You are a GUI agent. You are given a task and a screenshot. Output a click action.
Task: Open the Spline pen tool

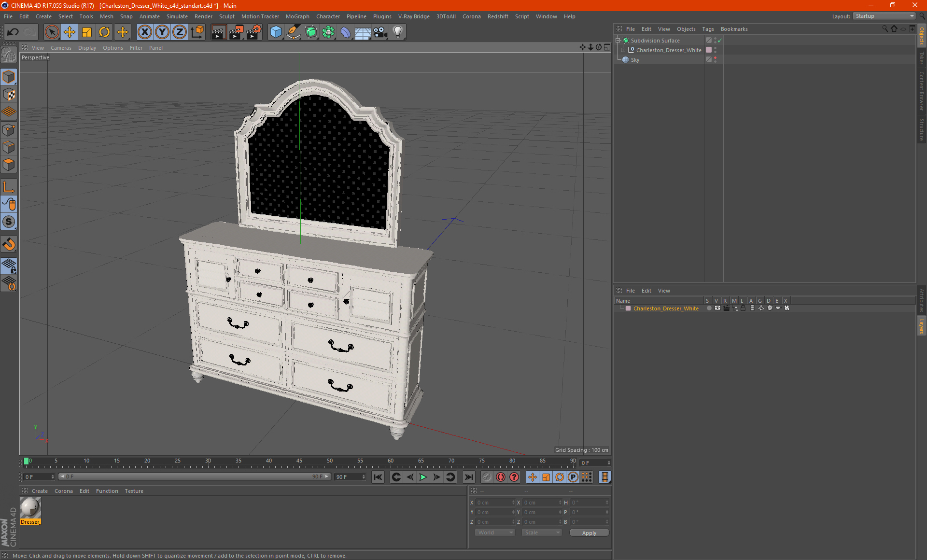[x=294, y=32]
